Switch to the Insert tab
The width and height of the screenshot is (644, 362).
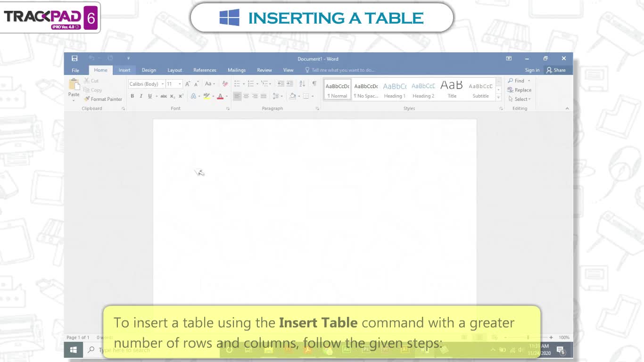[x=124, y=70]
